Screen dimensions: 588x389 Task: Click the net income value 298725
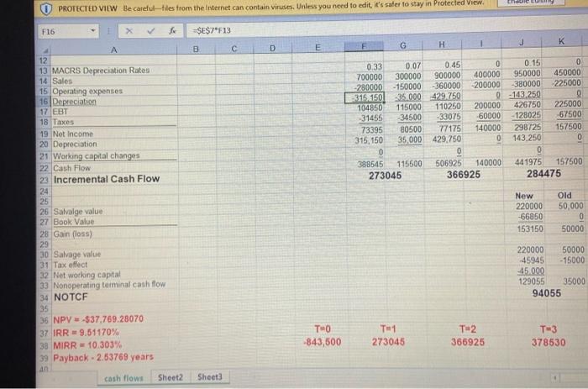[x=528, y=128]
